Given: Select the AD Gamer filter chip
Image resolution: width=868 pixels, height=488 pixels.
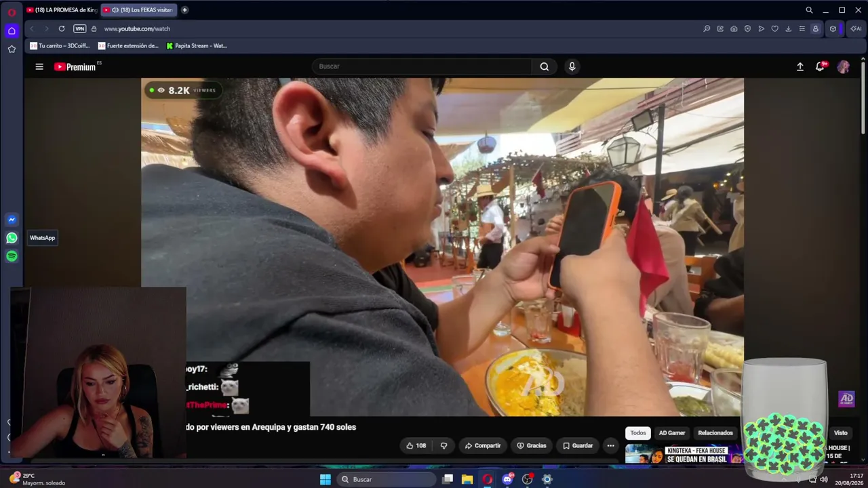Looking at the screenshot, I should coord(672,433).
